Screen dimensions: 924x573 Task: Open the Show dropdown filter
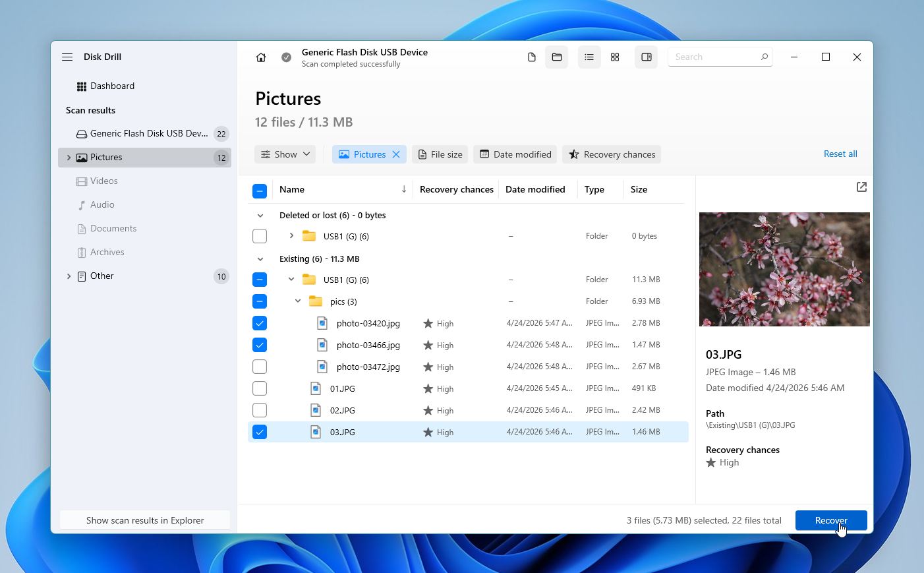pos(285,154)
